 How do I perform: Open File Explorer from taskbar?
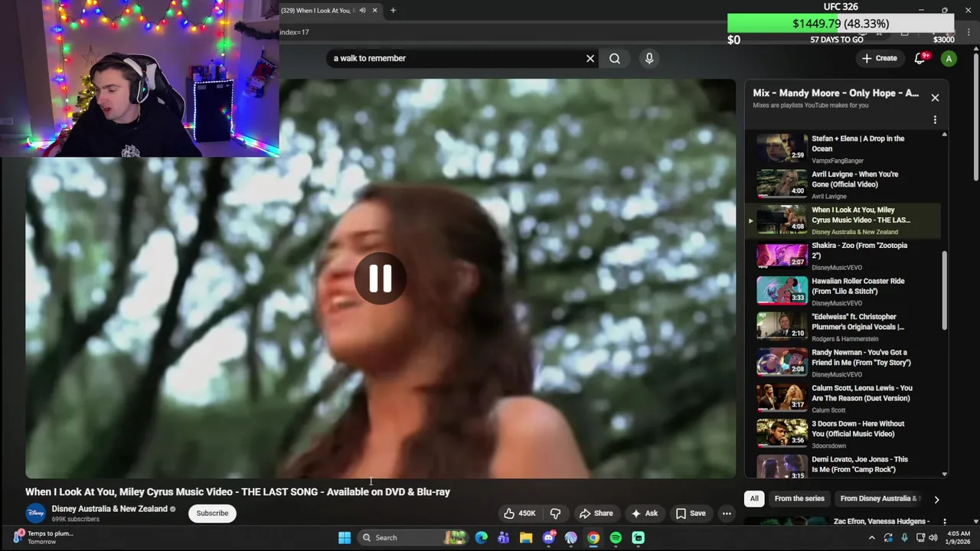pyautogui.click(x=526, y=538)
